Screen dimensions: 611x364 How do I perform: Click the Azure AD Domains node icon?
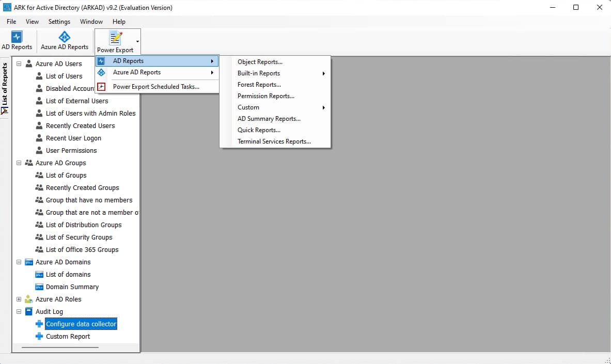29,262
